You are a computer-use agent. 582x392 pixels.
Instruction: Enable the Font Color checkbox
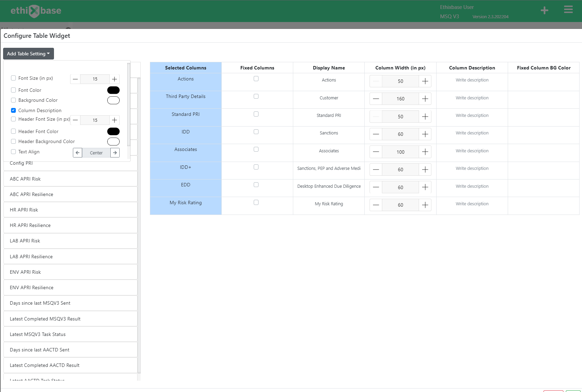pyautogui.click(x=13, y=90)
